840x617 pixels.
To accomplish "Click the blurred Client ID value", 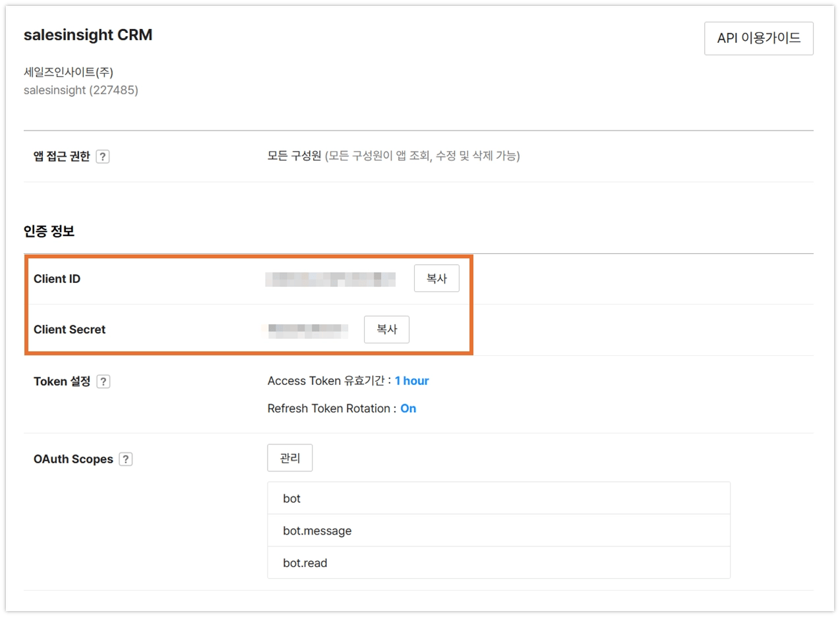I will pos(330,279).
